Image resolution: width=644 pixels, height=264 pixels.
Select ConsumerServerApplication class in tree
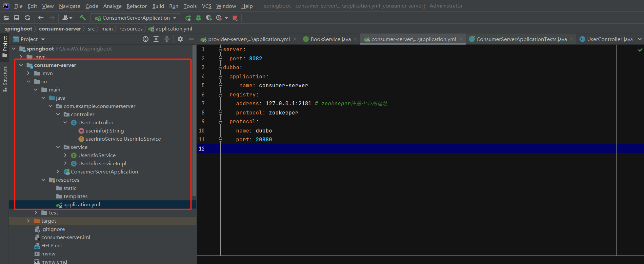(x=104, y=172)
